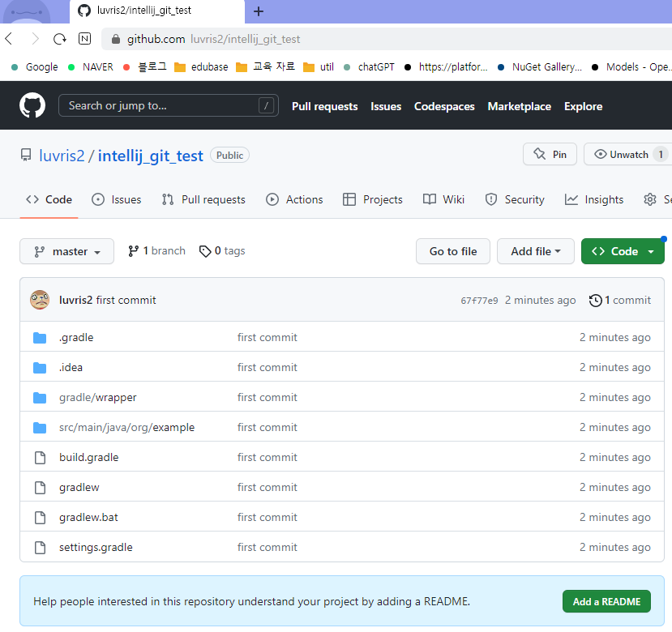Click the branch icon next to 1 branch
This screenshot has height=632, width=672.
click(133, 251)
